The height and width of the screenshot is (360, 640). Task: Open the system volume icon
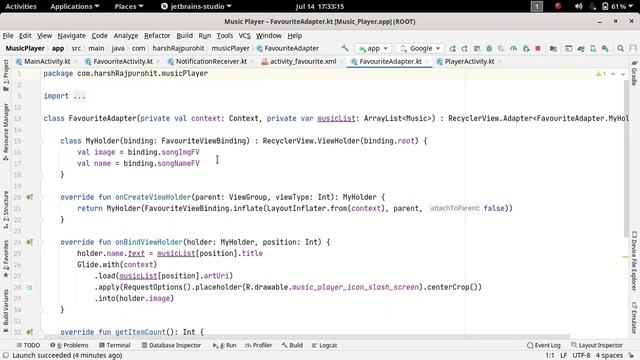click(578, 6)
